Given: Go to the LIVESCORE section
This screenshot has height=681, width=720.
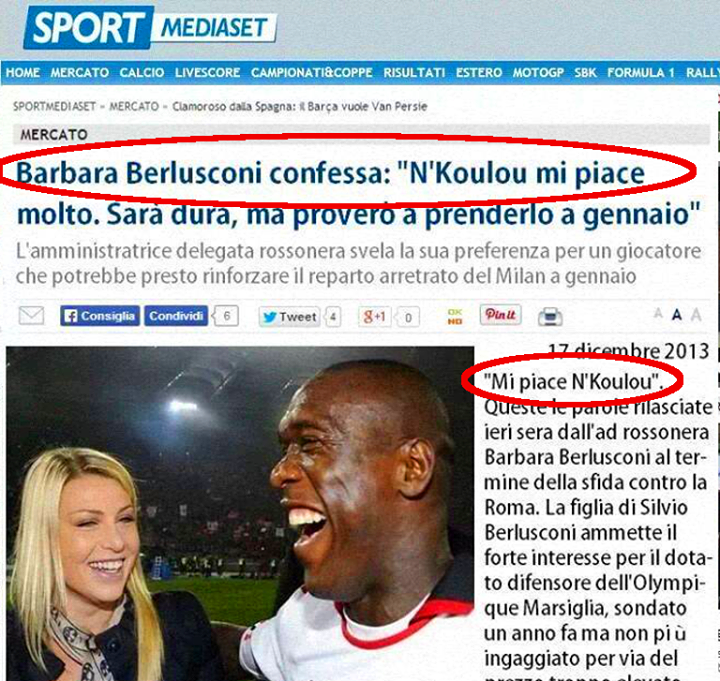Looking at the screenshot, I should pos(208,73).
